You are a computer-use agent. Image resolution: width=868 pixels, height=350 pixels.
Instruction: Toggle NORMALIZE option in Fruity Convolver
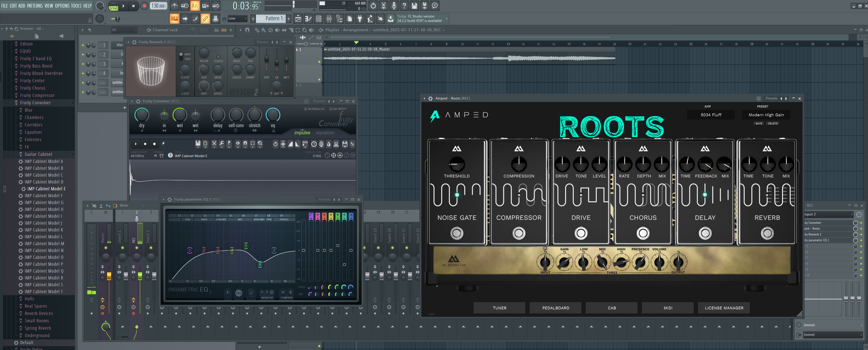314,109
